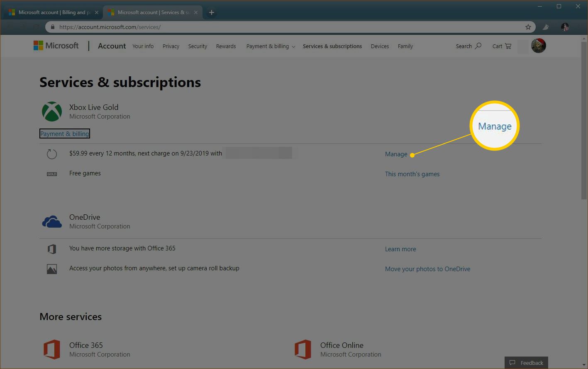Click the Office storage icon in OneDrive section
This screenshot has width=588, height=369.
point(52,249)
